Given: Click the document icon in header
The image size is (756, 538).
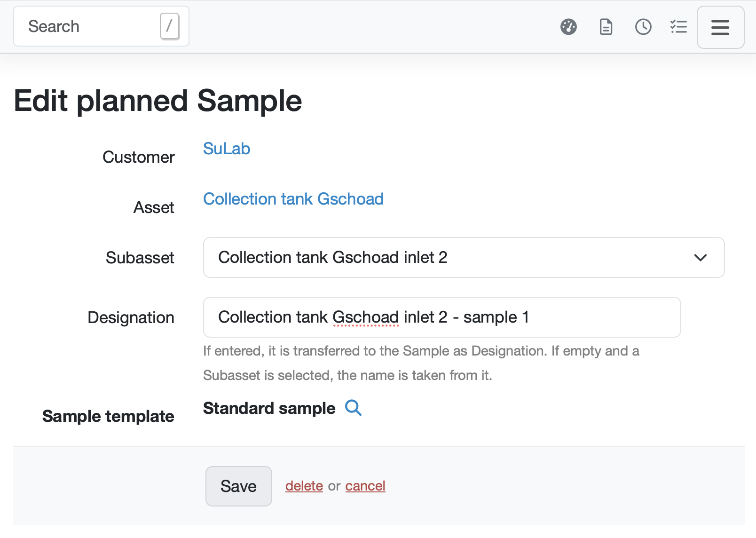Looking at the screenshot, I should coord(606,27).
